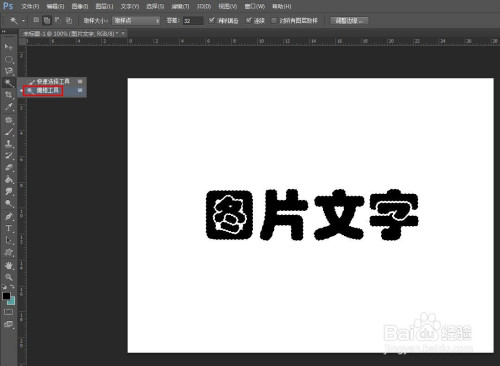The image size is (500, 366).
Task: Open the 选择(S) menu
Action: [x=155, y=6]
